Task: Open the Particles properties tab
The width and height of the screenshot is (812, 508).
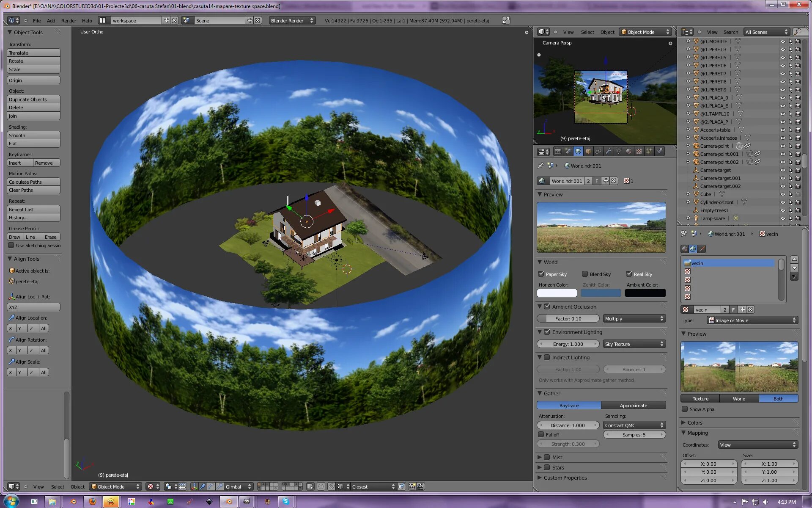Action: [x=649, y=151]
